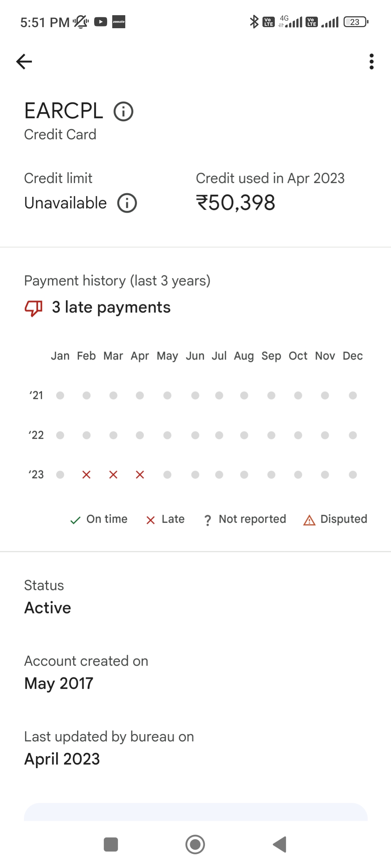This screenshot has height=868, width=391.
Task: Tap the Disputed warning triangle legend icon
Action: point(309,520)
